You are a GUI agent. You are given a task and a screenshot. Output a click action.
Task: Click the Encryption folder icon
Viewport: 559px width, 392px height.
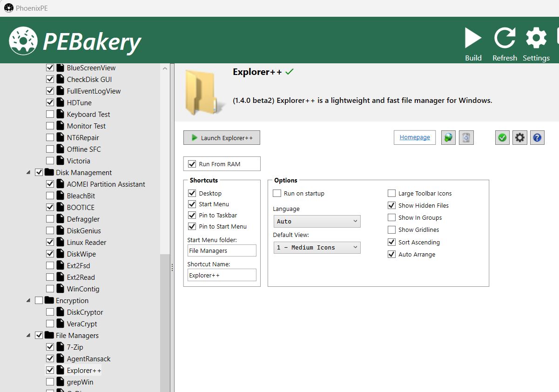[49, 300]
